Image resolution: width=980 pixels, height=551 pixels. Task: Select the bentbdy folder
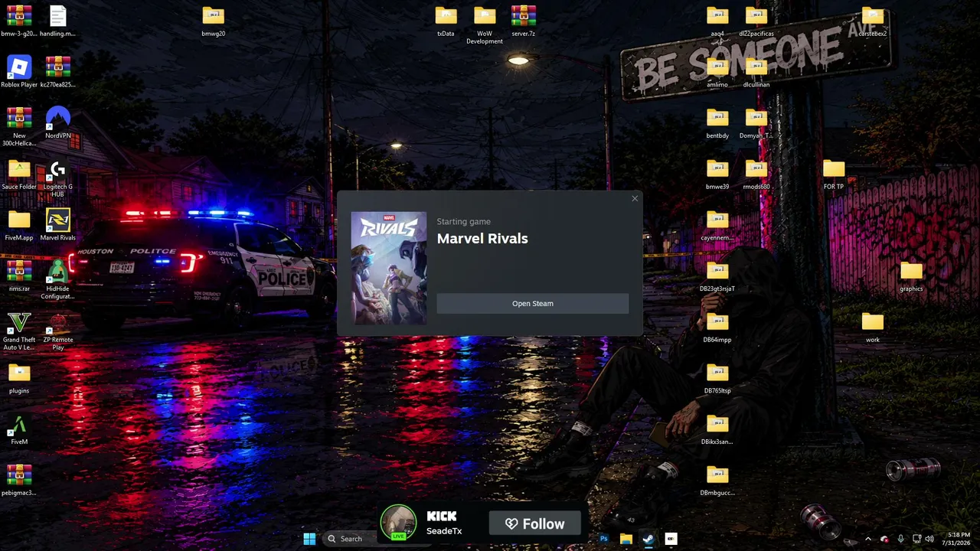(x=717, y=123)
